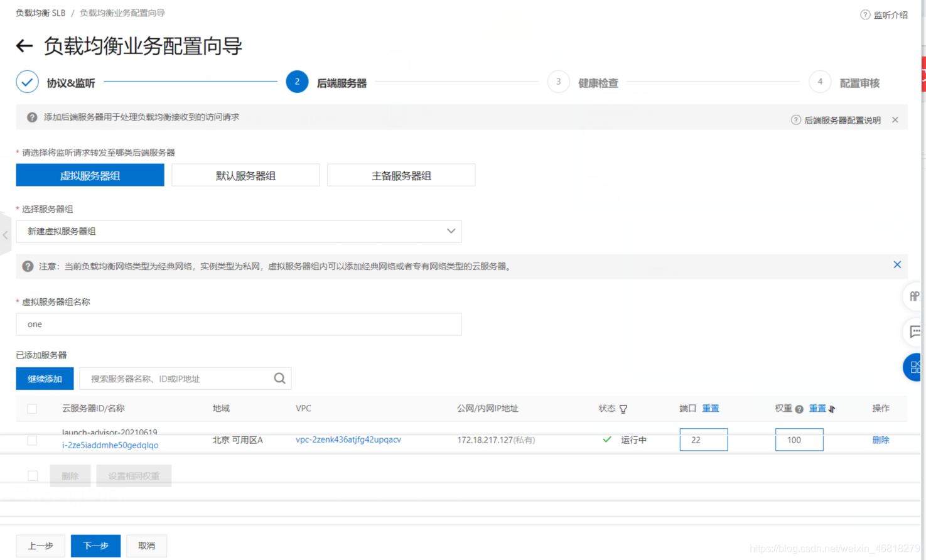This screenshot has height=560, width=926.
Task: Click the 上一步 button
Action: [40, 546]
